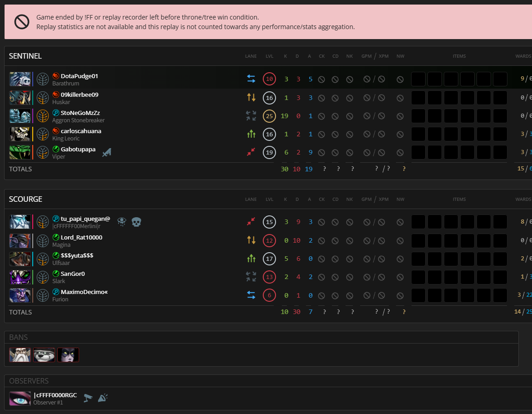Click the crying eye icon beside tu_papi_quegan@
The width and height of the screenshot is (532, 414).
click(122, 222)
